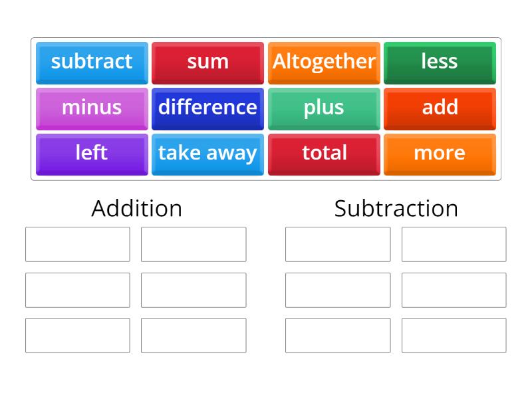
Task: Pick the red 'total' tile
Action: (x=324, y=154)
